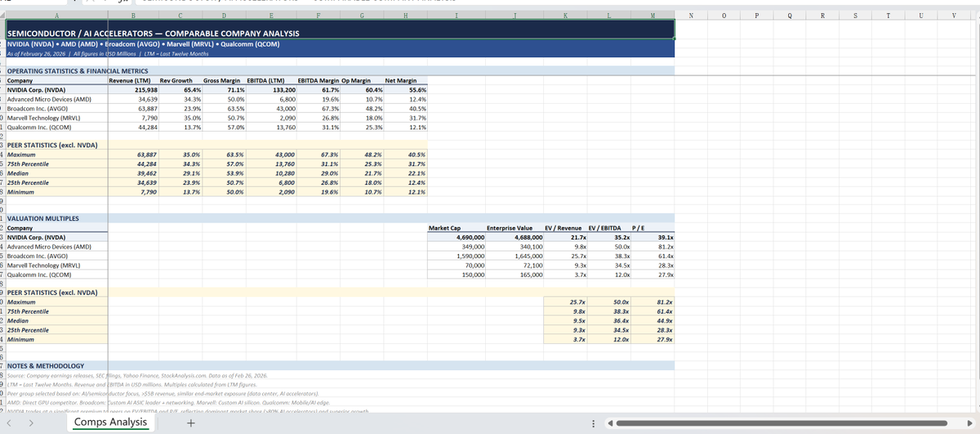Click the 'Qualcomm Inc. (QCOM)' cell in valuation multiples
This screenshot has height=434, width=980.
[56, 275]
